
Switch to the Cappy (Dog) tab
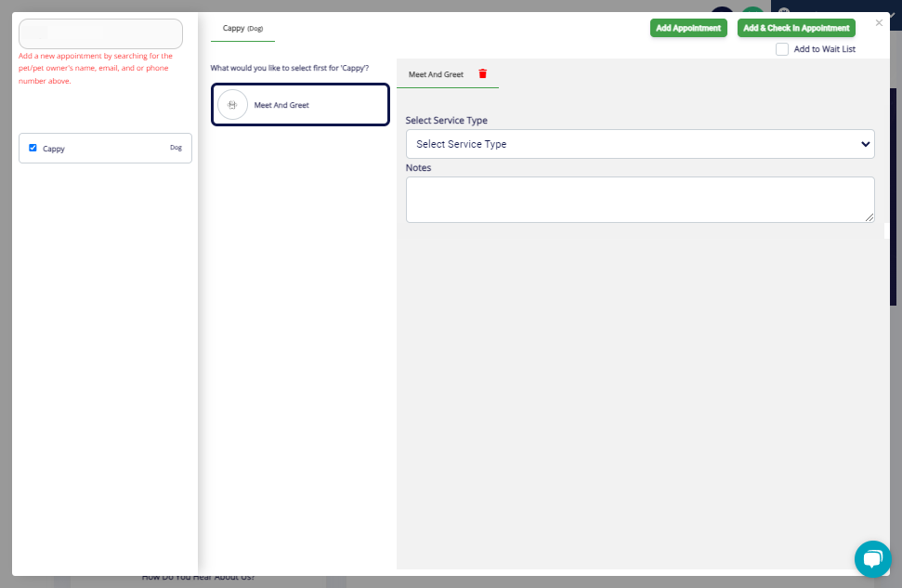pyautogui.click(x=242, y=28)
